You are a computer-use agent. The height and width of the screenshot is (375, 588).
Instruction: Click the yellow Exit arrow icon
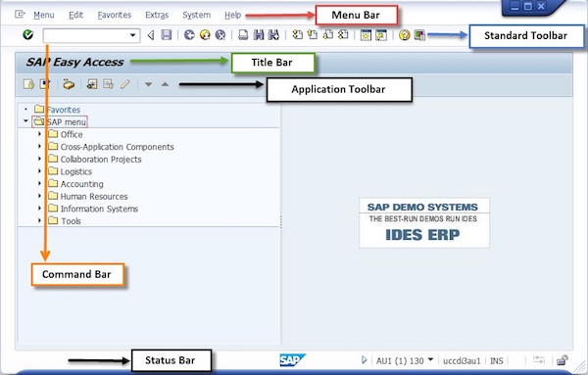tap(205, 35)
